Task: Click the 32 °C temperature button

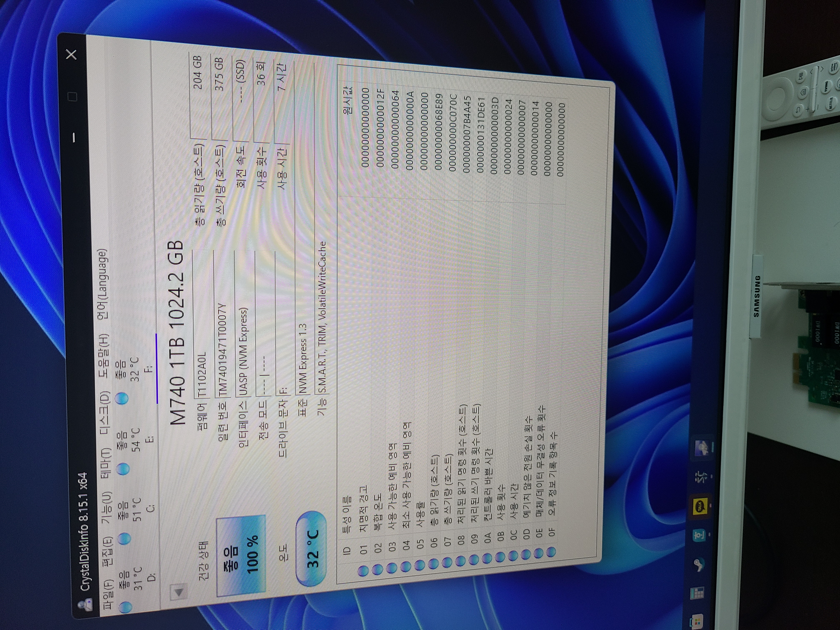Action: click(312, 548)
